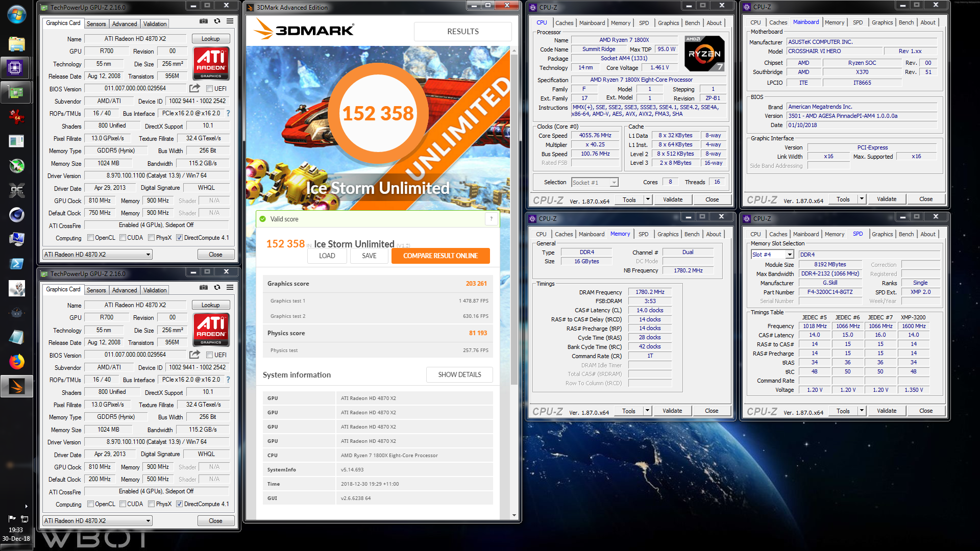
Task: Click the LOAD button in 3DMark
Action: [327, 256]
